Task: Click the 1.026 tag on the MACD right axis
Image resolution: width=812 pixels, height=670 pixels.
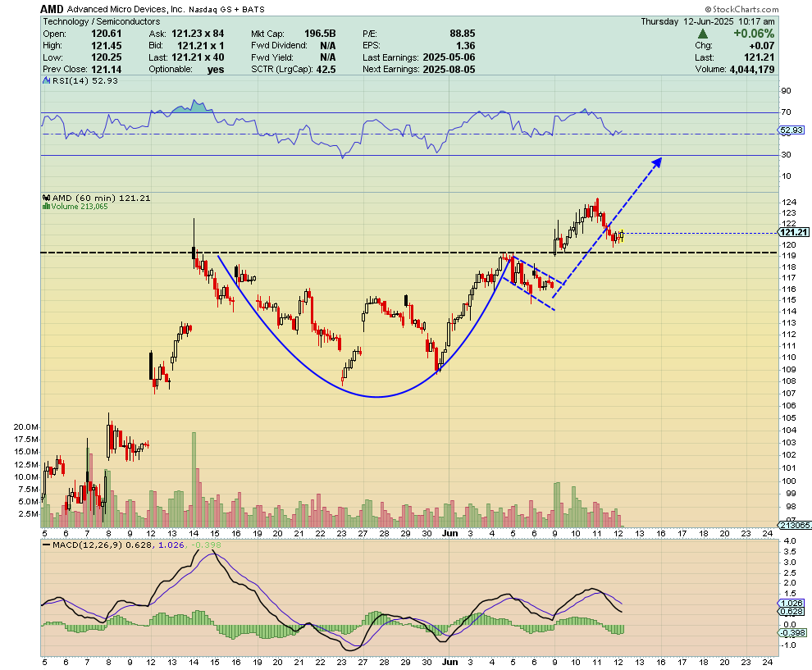Action: tap(791, 604)
